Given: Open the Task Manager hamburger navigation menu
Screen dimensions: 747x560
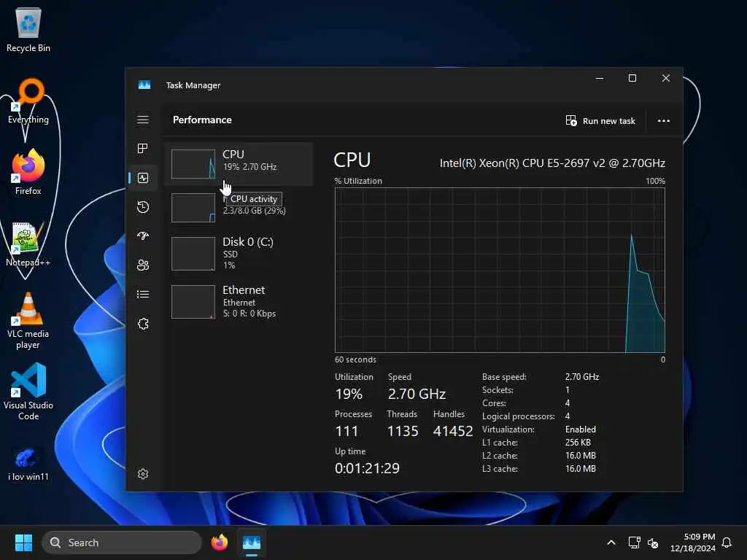Looking at the screenshot, I should 143,120.
